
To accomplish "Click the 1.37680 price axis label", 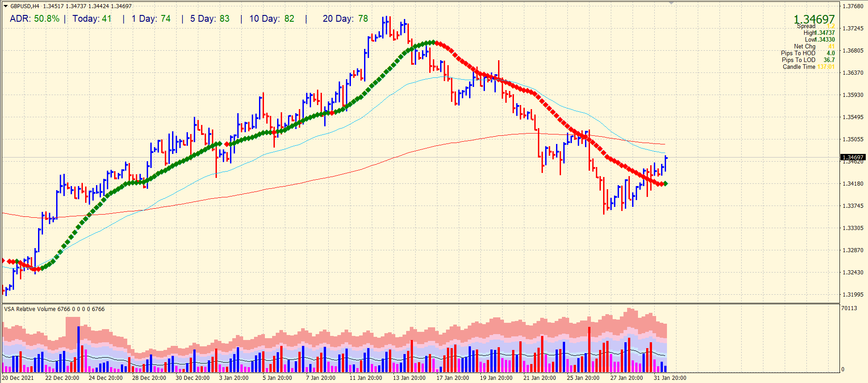I will 853,6.
